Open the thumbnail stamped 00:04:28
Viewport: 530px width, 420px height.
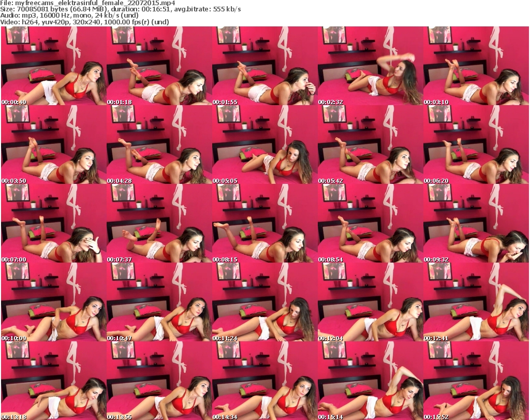click(x=159, y=144)
